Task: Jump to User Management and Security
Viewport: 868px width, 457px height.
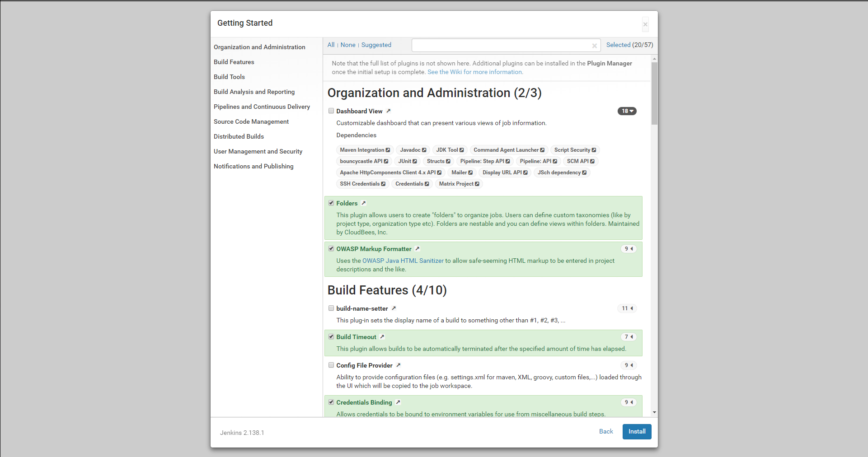Action: pos(258,151)
